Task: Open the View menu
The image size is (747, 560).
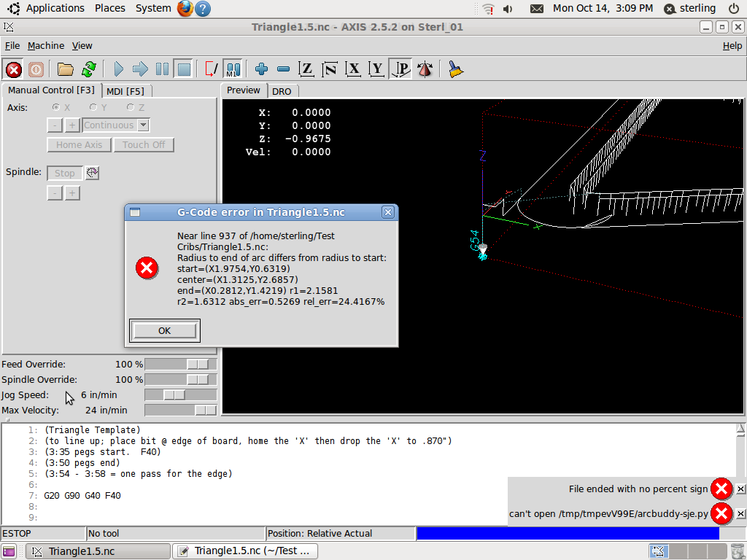Action: click(82, 46)
